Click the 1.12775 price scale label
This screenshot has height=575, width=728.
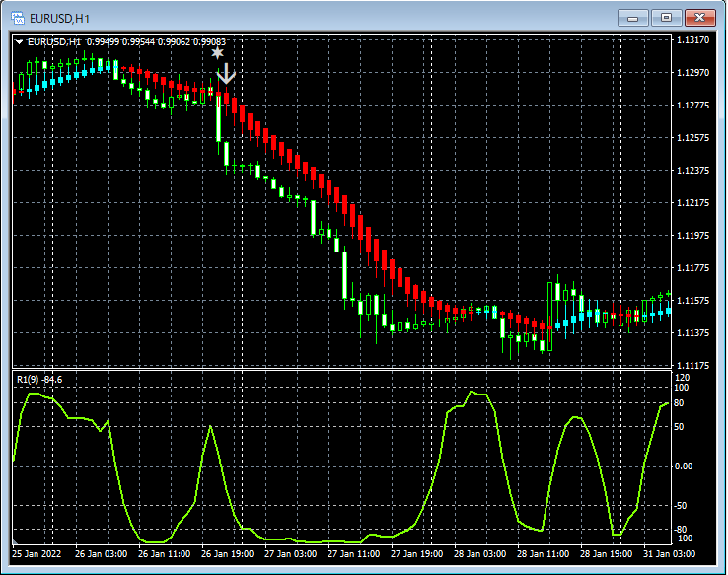[x=693, y=106]
